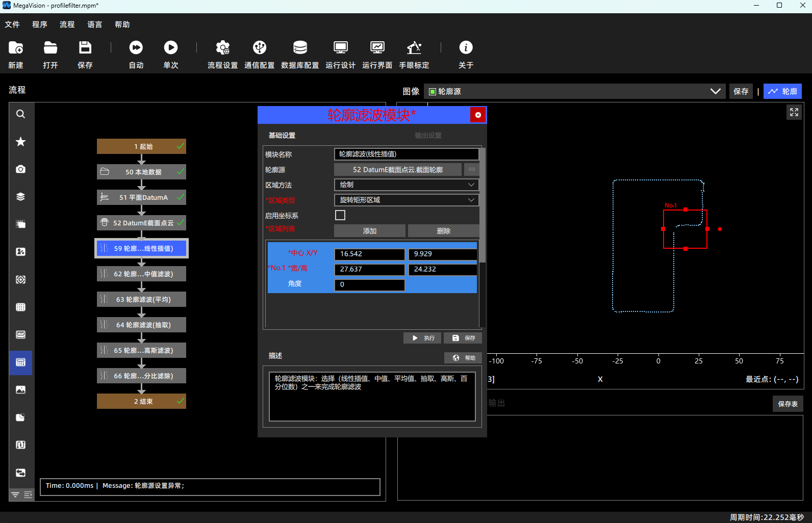Click the target circle sidebar icon
The width and height of the screenshot is (812, 523).
[x=20, y=279]
